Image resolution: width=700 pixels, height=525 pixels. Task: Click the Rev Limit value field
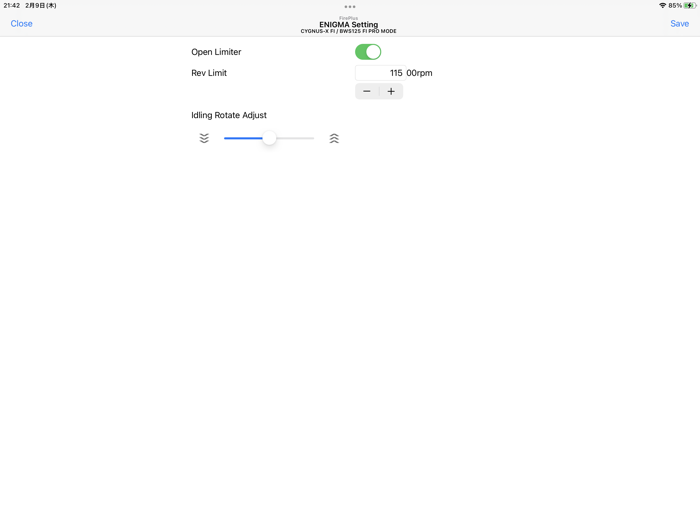(x=380, y=73)
